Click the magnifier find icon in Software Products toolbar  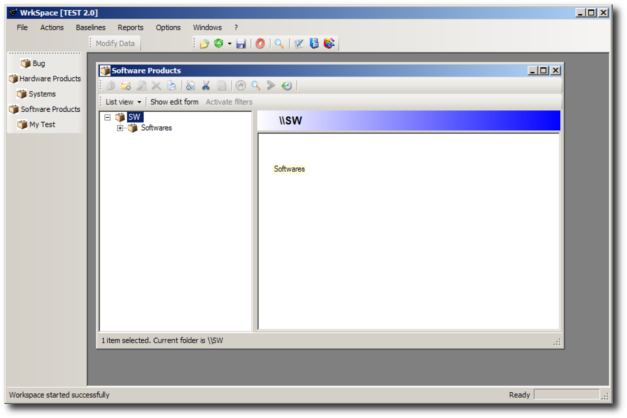pos(256,86)
